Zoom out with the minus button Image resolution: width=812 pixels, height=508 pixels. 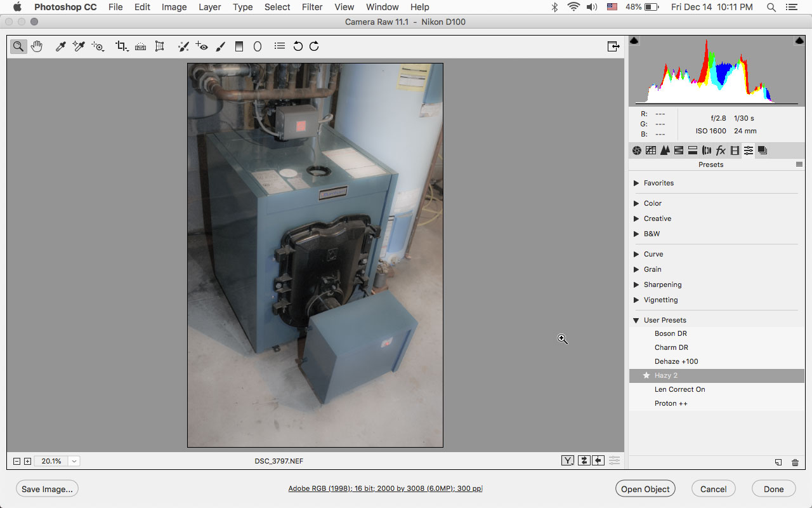(17, 461)
